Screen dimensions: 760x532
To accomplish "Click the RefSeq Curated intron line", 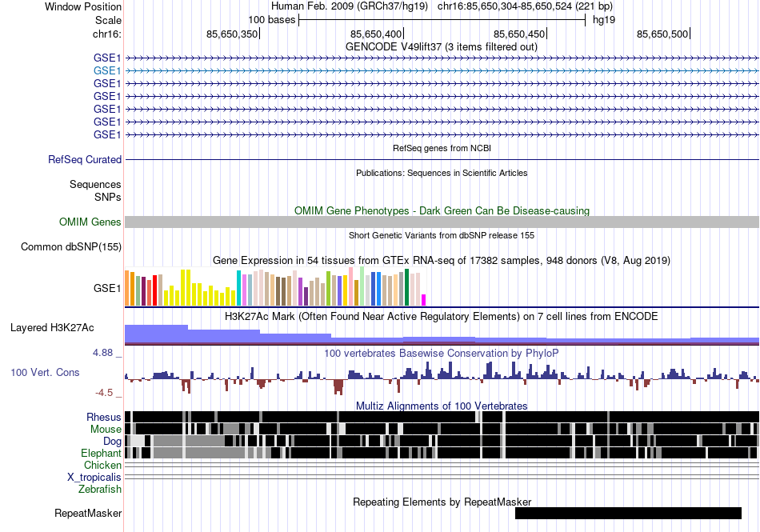I will (442, 159).
